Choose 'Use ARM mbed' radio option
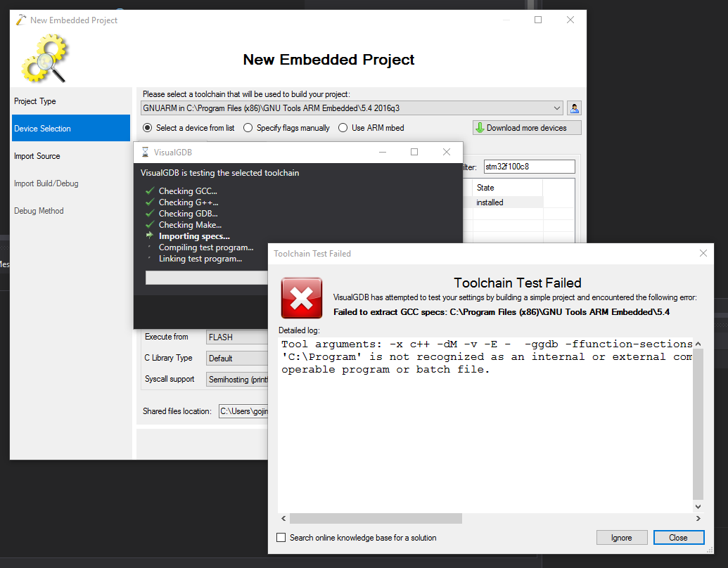The height and width of the screenshot is (568, 728). [343, 128]
